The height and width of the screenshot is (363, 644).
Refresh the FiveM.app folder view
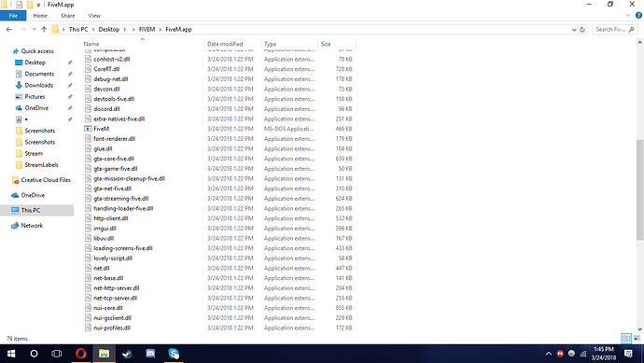click(582, 30)
